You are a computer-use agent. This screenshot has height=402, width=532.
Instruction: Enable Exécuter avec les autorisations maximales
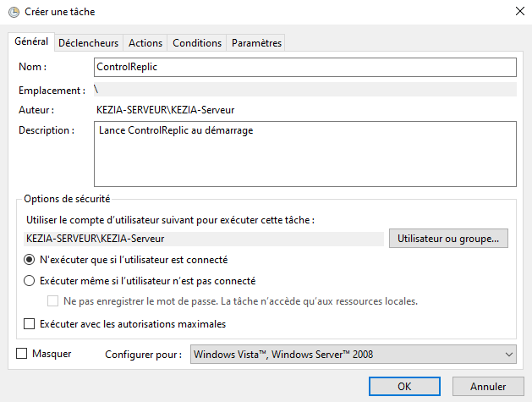click(30, 323)
